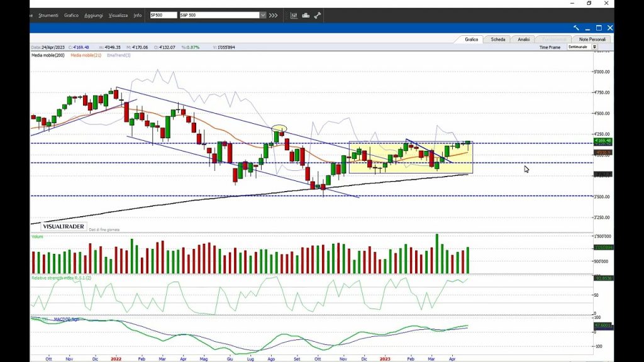Click the SP500 ticker input field

[x=163, y=15]
